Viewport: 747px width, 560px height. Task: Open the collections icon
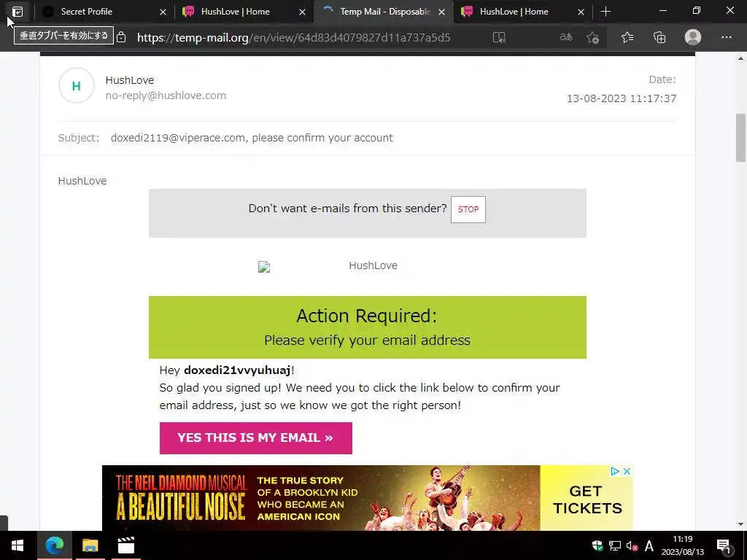point(659,37)
